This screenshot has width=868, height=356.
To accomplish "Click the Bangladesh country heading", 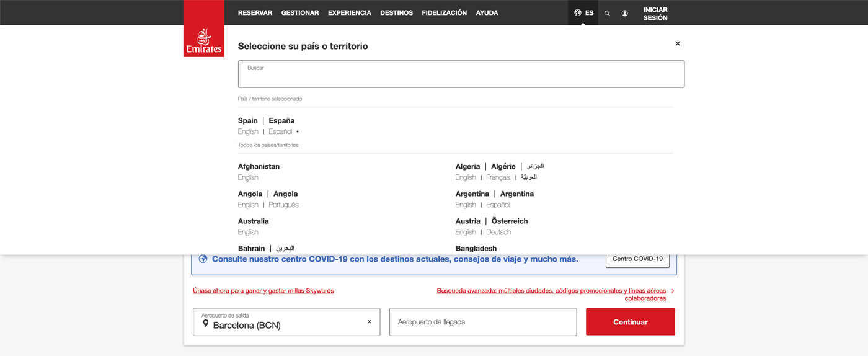I will coord(476,248).
